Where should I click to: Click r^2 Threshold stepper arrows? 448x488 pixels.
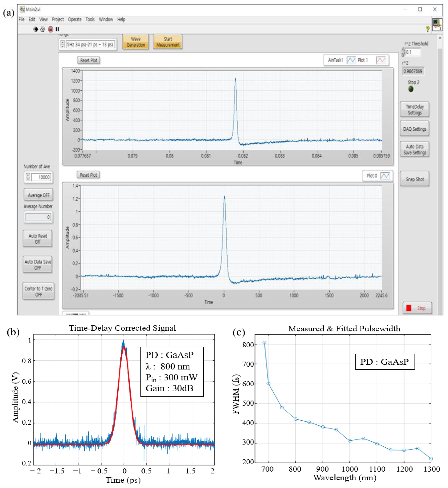point(403,52)
